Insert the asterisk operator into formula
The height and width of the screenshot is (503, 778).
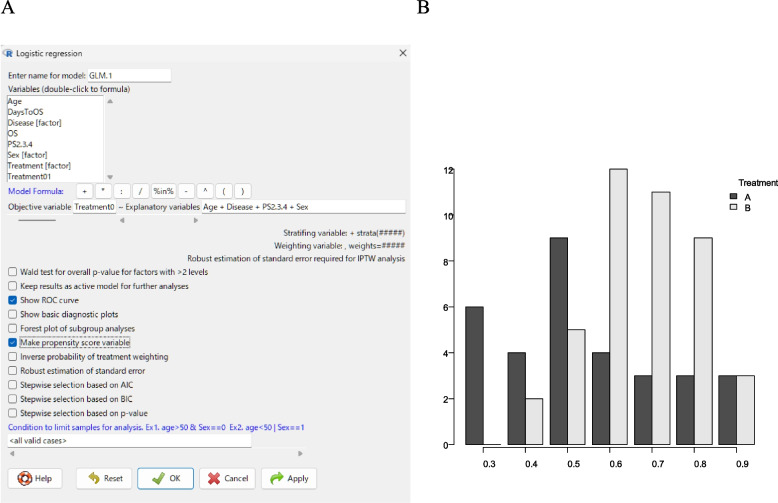coord(103,191)
